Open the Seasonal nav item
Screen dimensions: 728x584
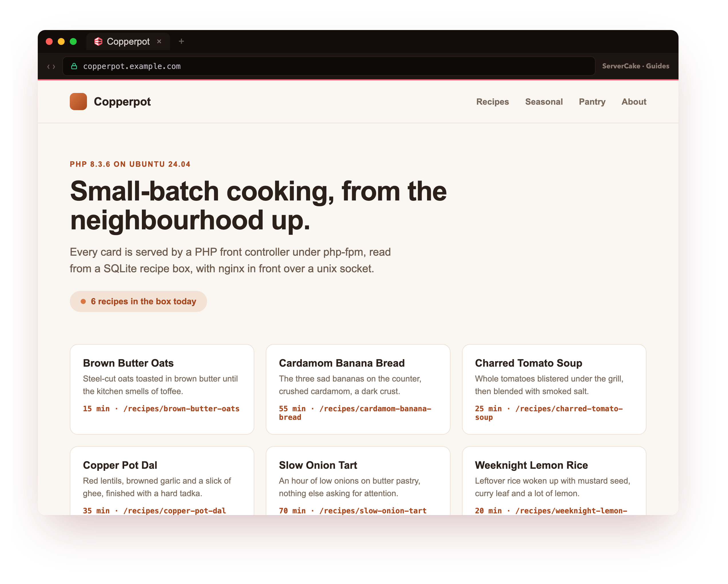[543, 102]
